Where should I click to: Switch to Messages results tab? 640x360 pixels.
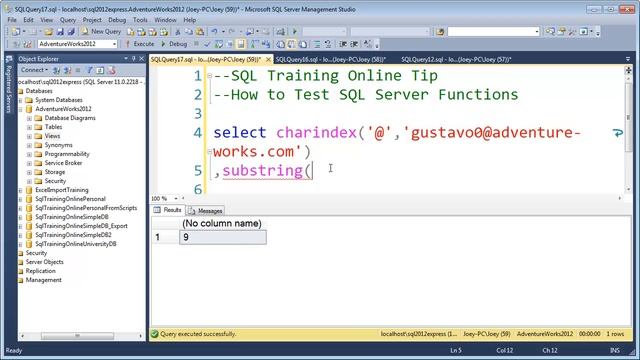pos(205,211)
